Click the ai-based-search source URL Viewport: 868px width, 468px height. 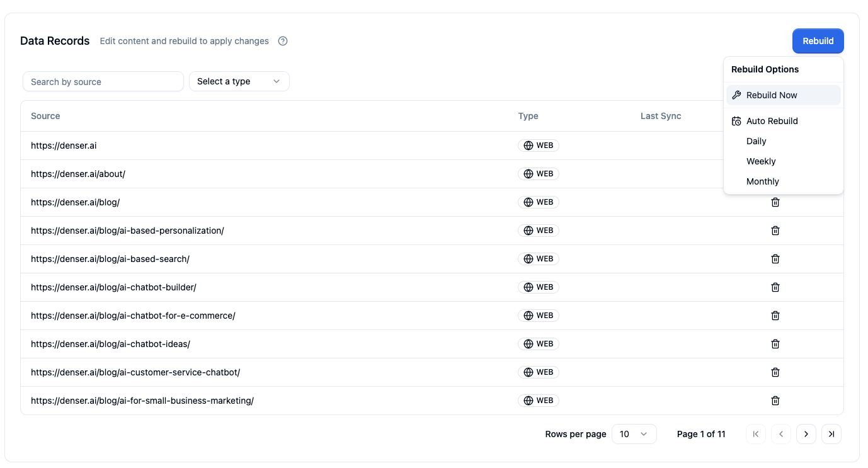point(110,259)
